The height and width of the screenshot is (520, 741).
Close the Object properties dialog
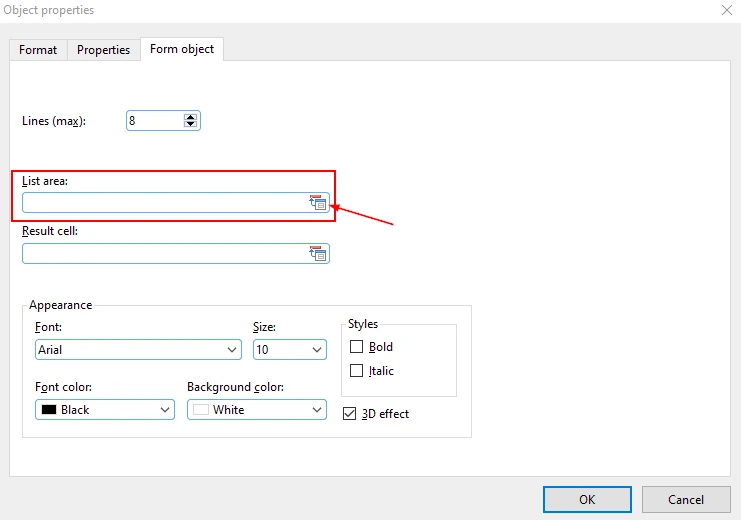point(725,10)
